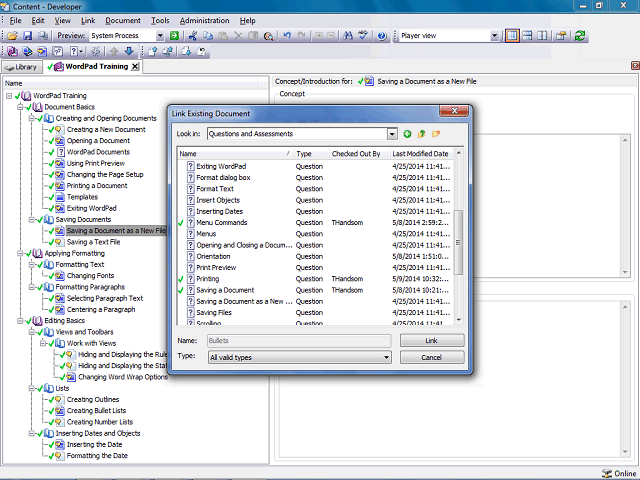Click the blue Help question mark icon
This screenshot has height=480, width=640.
coord(382,36)
